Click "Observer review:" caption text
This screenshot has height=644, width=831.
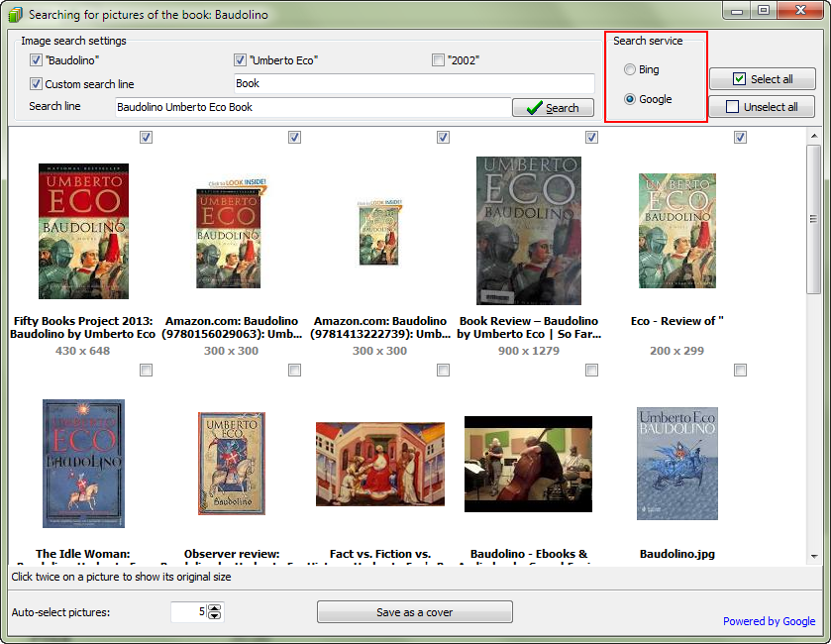pos(232,554)
